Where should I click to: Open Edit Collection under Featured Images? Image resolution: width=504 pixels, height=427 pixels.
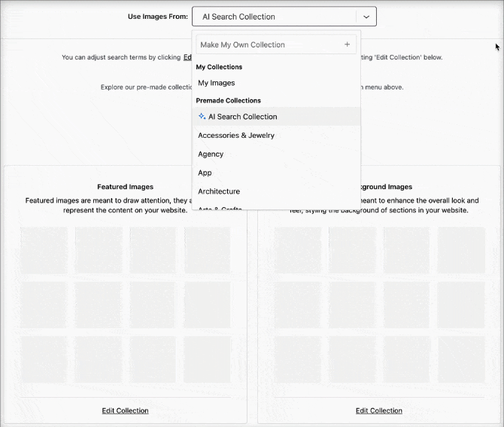tap(125, 410)
